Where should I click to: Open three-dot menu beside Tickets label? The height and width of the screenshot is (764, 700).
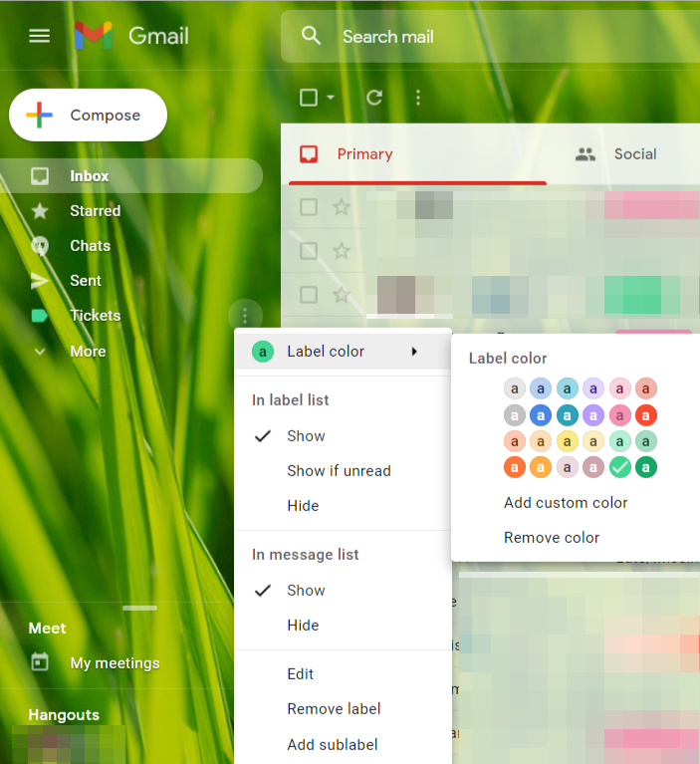point(245,316)
